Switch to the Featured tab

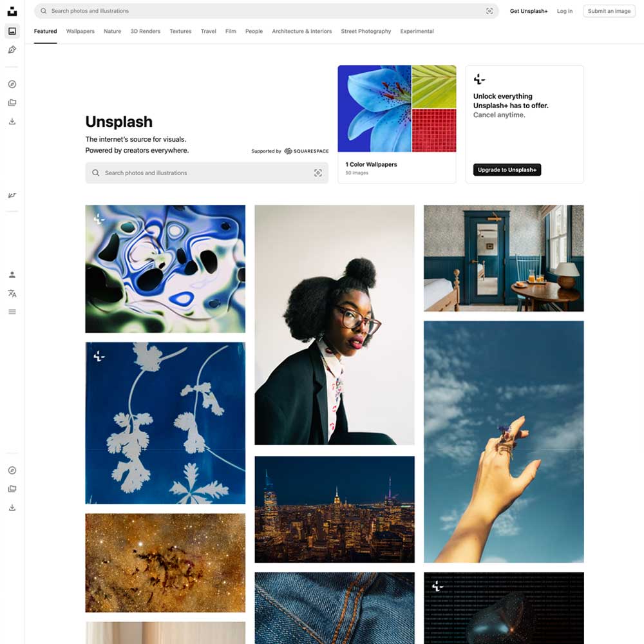(45, 31)
